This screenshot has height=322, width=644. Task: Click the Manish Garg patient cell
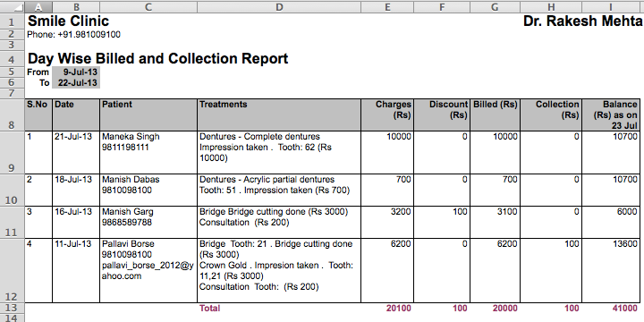click(x=148, y=222)
